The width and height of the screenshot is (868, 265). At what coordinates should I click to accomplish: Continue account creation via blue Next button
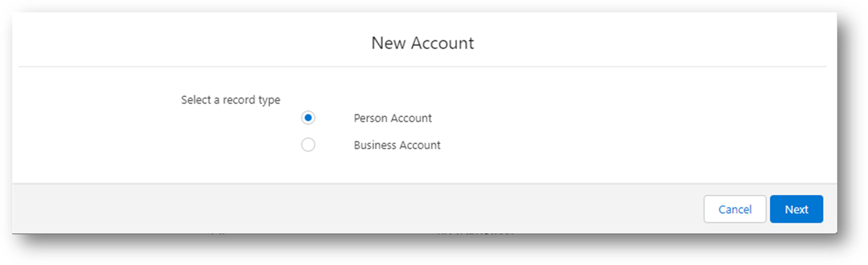pos(796,209)
